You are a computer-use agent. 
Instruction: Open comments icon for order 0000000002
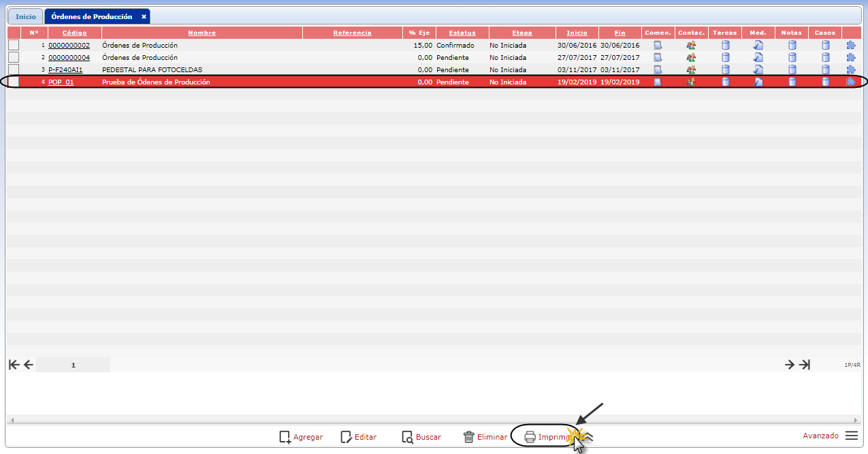[658, 46]
